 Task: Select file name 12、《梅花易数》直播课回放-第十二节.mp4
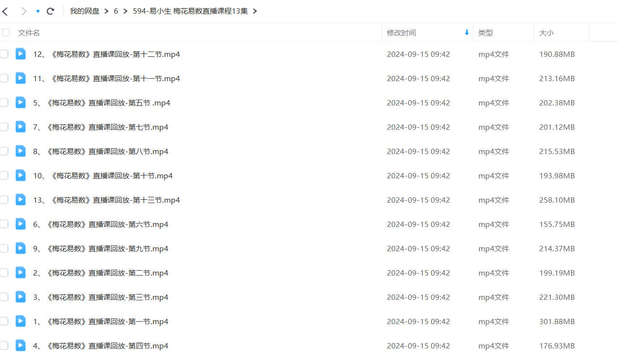(107, 54)
